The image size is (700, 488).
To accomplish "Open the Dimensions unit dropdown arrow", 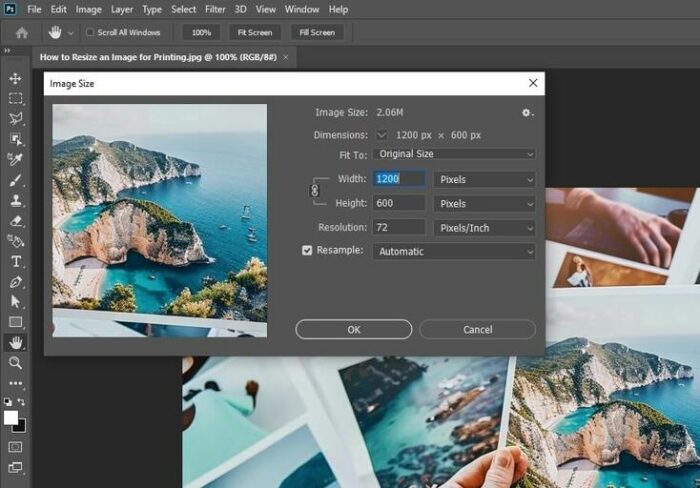I will (381, 135).
